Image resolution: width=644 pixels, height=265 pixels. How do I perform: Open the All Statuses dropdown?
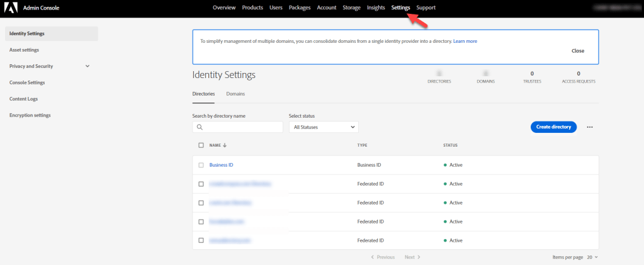[324, 127]
